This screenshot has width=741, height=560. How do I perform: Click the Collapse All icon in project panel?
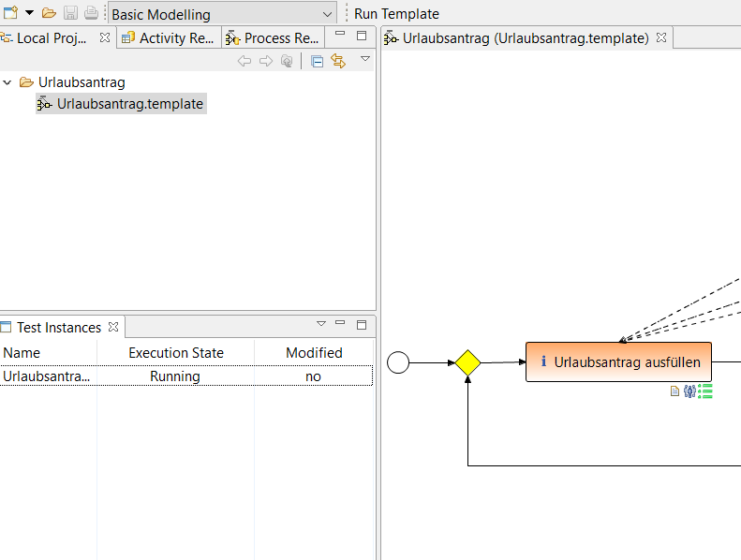click(x=317, y=61)
